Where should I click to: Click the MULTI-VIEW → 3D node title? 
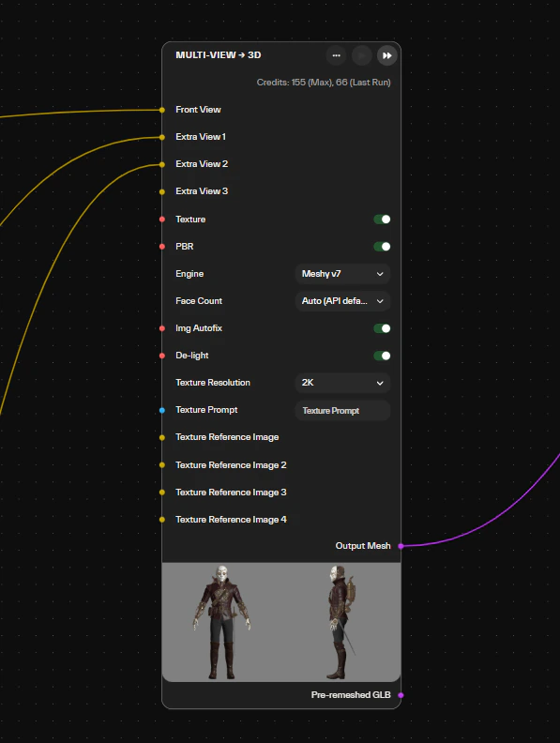click(x=218, y=55)
